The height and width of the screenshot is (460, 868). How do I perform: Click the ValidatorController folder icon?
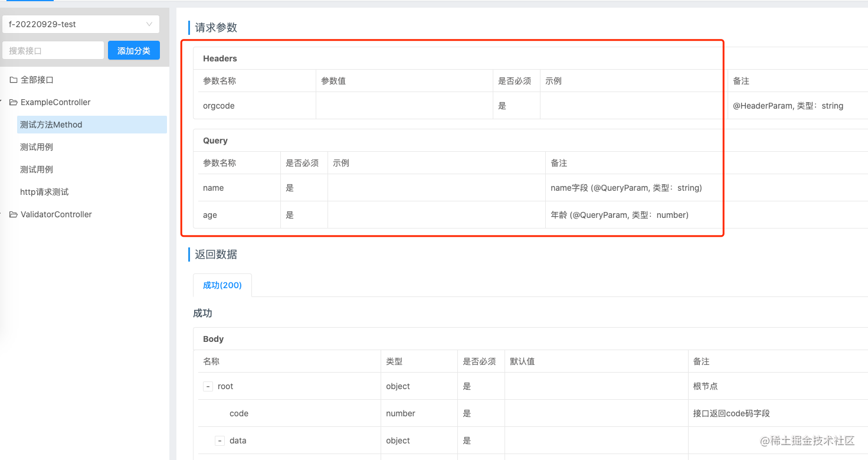(14, 214)
